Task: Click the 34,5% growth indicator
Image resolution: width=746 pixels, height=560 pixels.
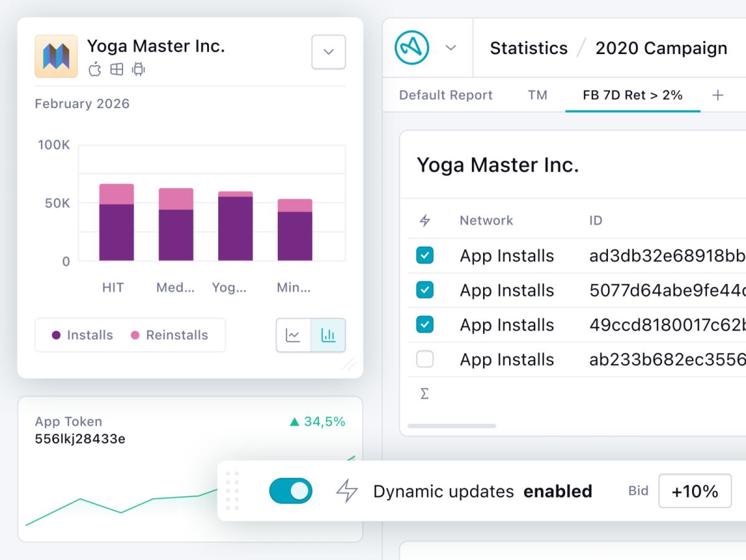Action: pos(318,422)
